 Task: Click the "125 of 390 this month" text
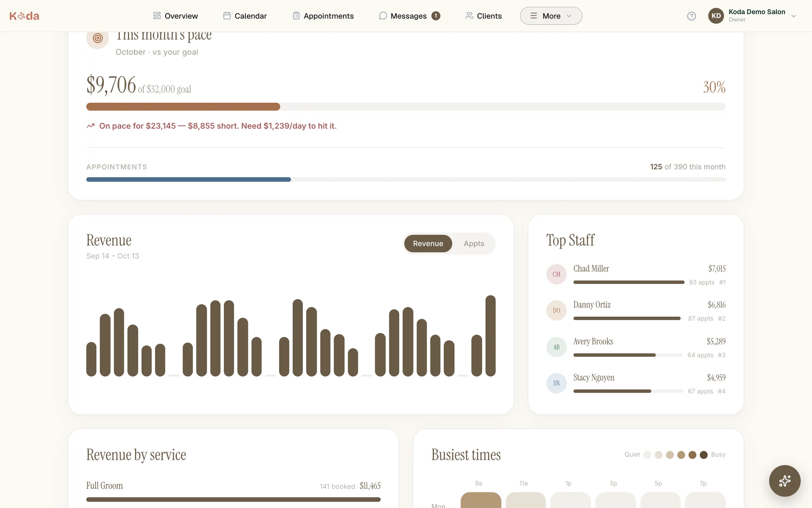click(687, 167)
